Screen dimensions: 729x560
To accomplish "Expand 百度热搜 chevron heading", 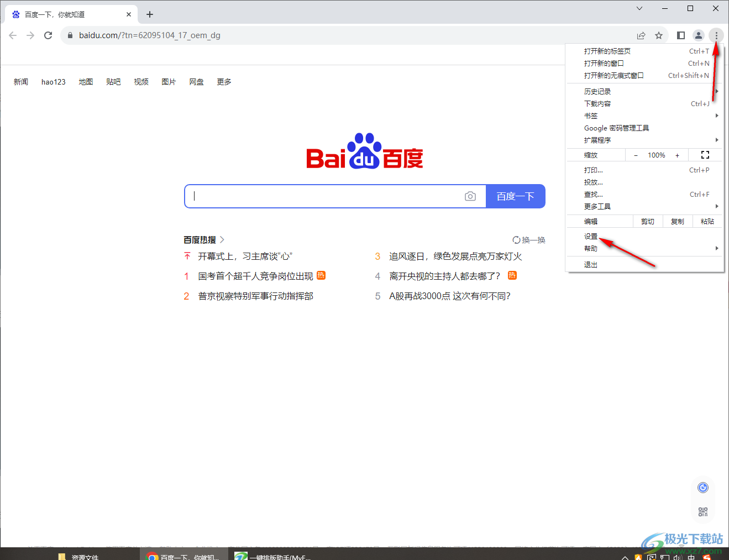I will coord(204,240).
